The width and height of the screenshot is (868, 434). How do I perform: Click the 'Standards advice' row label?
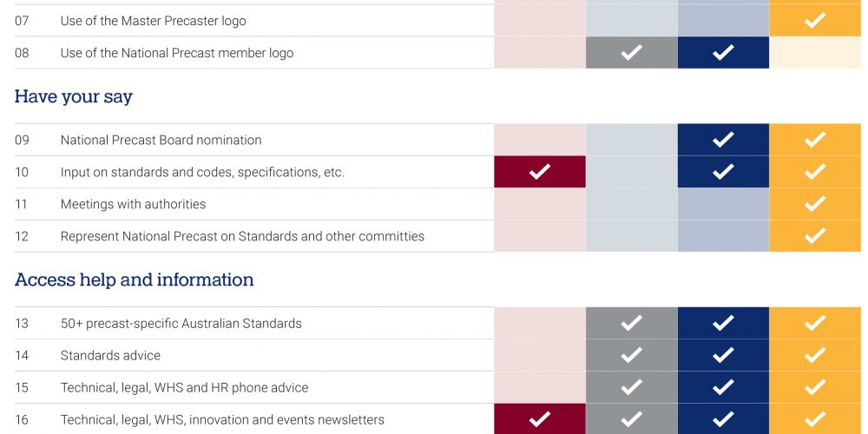[x=110, y=355]
